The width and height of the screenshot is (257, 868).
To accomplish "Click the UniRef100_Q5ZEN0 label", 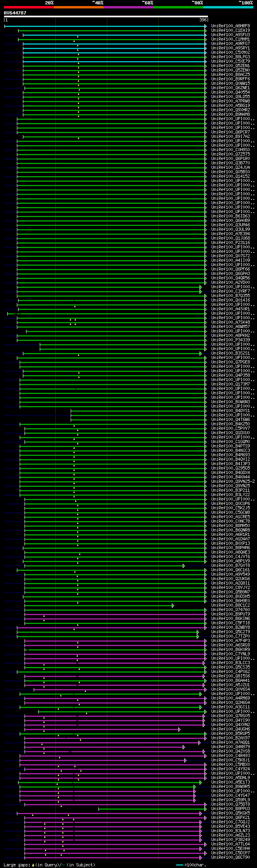I will (230, 70).
